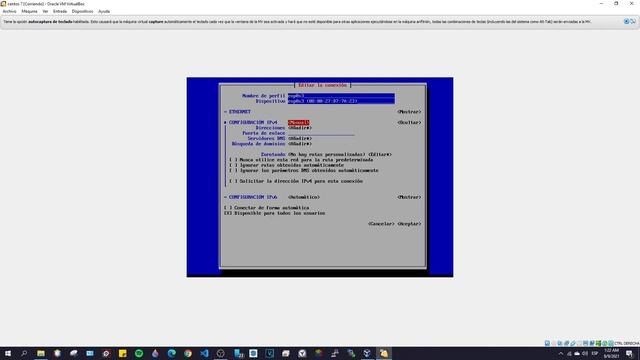Open the Ver menu
This screenshot has width=640, height=360.
tap(45, 11)
